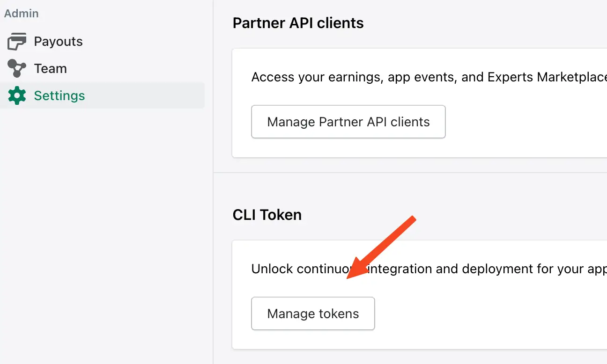The image size is (607, 364).
Task: Click the Partner API clients description text
Action: pyautogui.click(x=422, y=77)
